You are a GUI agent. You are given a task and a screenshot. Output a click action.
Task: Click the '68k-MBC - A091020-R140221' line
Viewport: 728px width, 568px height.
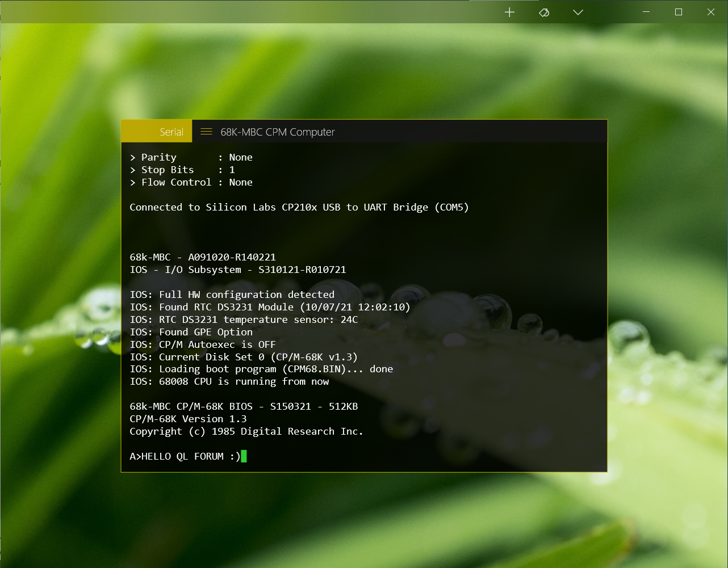point(203,257)
